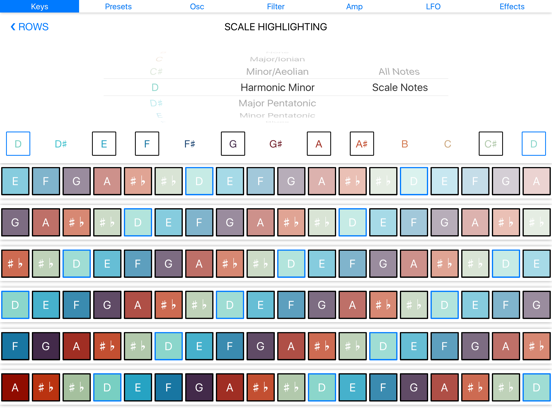The image size is (552, 414).
Task: Disable the A# note box
Action: coord(362,144)
